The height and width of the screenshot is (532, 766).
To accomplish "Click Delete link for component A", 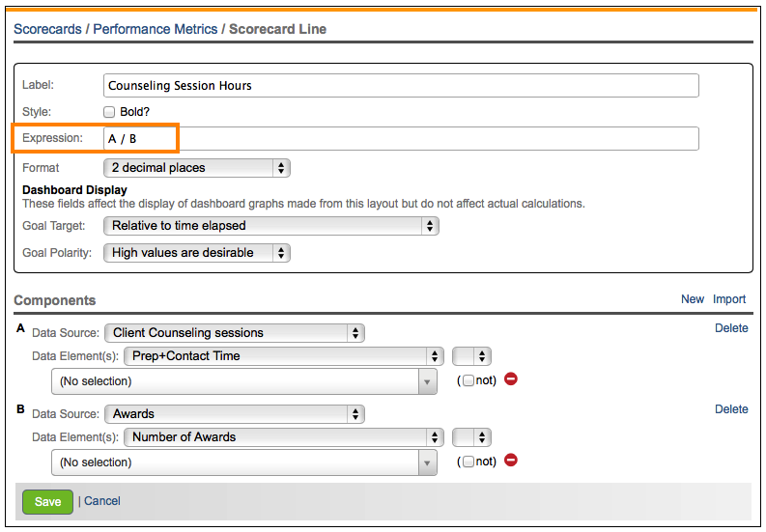I will coord(731,328).
